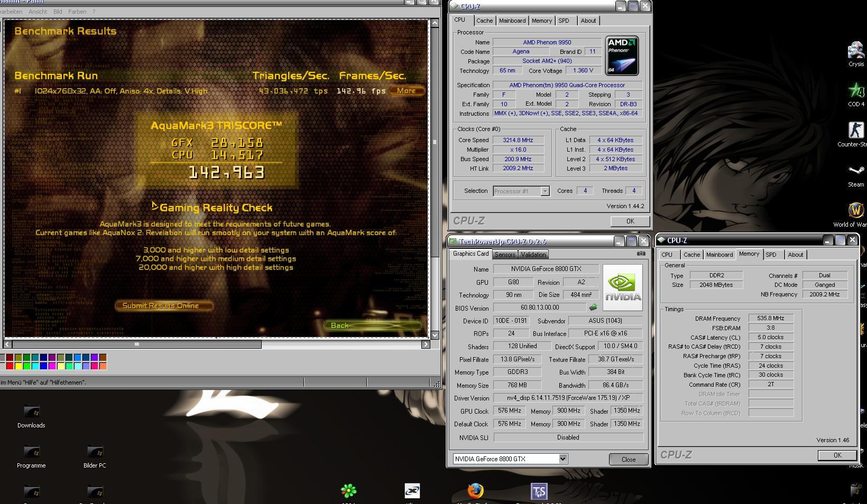Click the 'NVIDIA GeForce 8800 GTX' name field

click(x=546, y=269)
